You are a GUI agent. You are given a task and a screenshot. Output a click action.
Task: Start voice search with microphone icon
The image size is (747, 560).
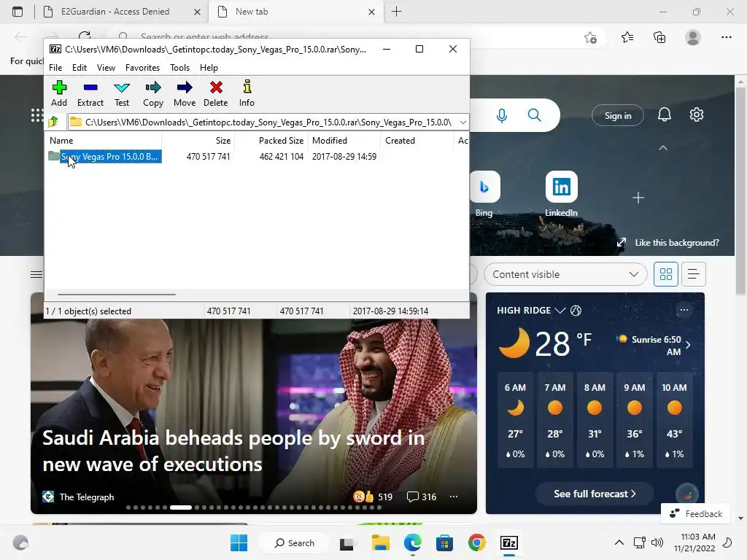502,115
